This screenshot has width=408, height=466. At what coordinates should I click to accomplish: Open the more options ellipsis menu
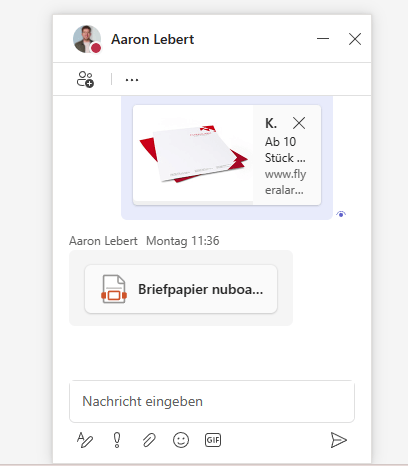pyautogui.click(x=132, y=80)
